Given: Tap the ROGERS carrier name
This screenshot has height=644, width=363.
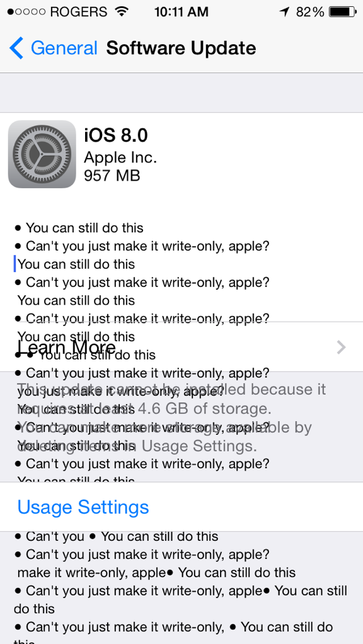Looking at the screenshot, I should pos(80,12).
